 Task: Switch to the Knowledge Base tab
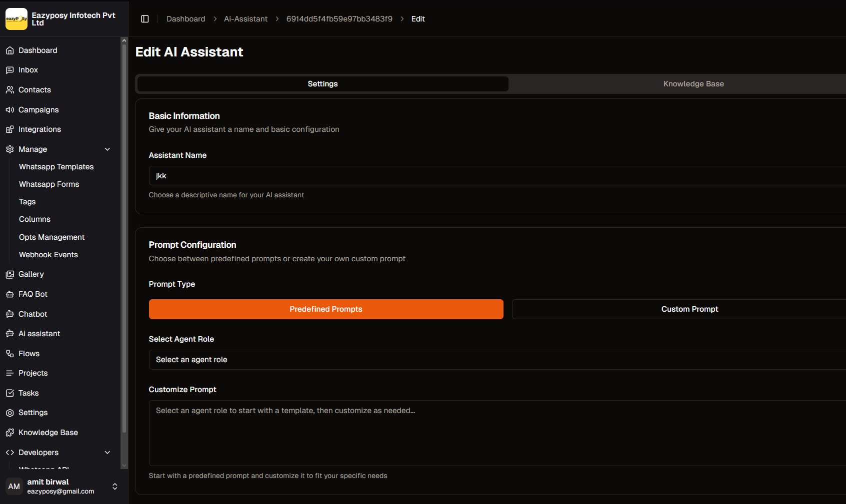tap(694, 83)
